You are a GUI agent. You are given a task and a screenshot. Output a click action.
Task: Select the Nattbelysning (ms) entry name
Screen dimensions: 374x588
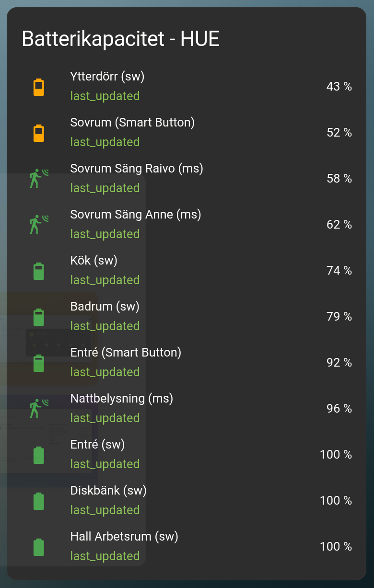click(121, 399)
